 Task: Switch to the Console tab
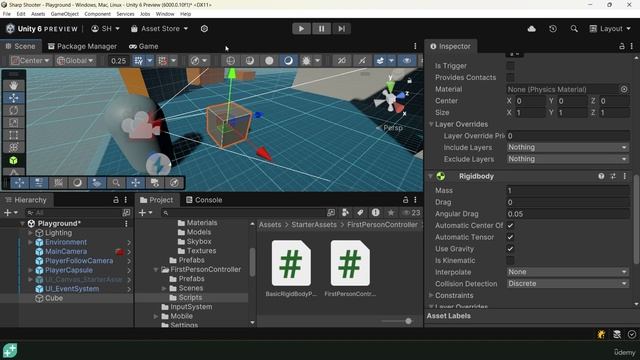tap(204, 200)
